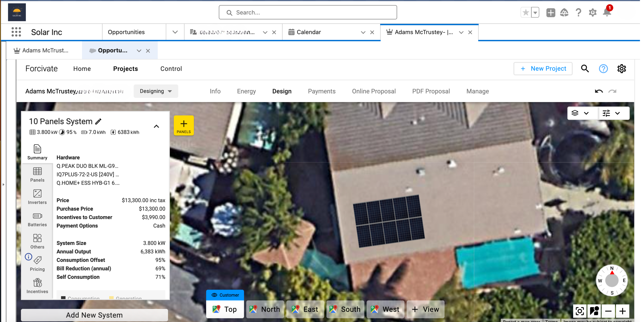
Task: Click the recenter map capture icon
Action: click(580, 311)
